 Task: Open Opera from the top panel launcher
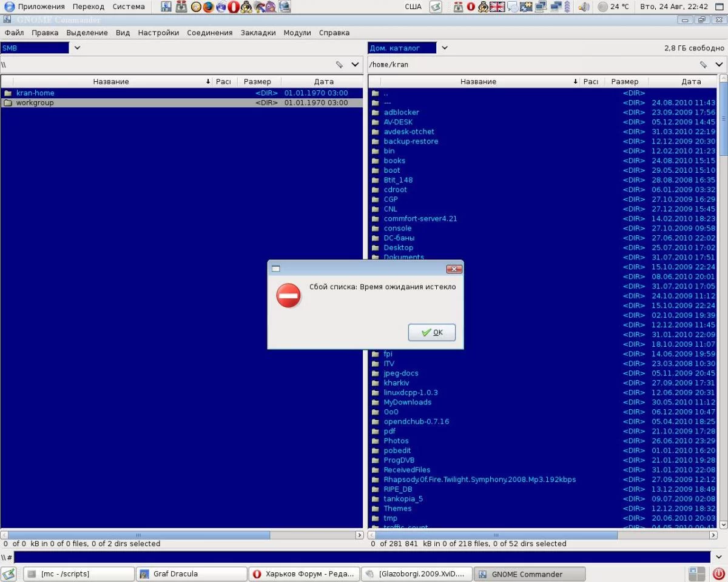tap(234, 7)
